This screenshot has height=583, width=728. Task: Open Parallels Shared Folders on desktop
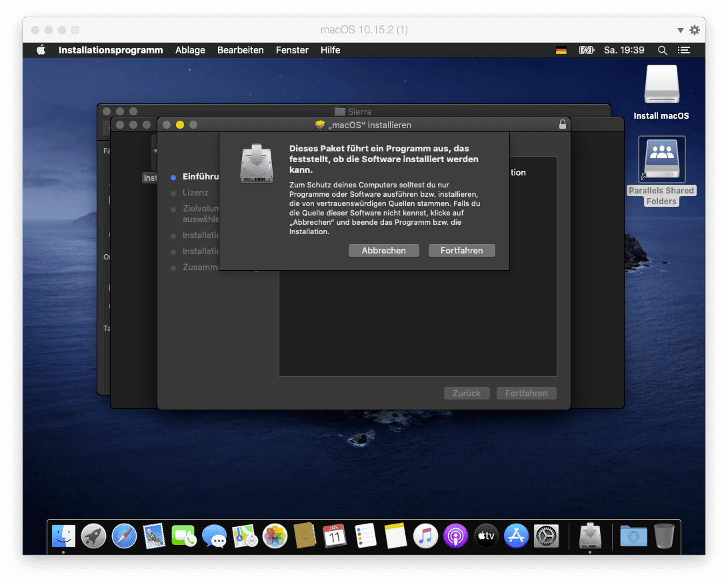[661, 160]
